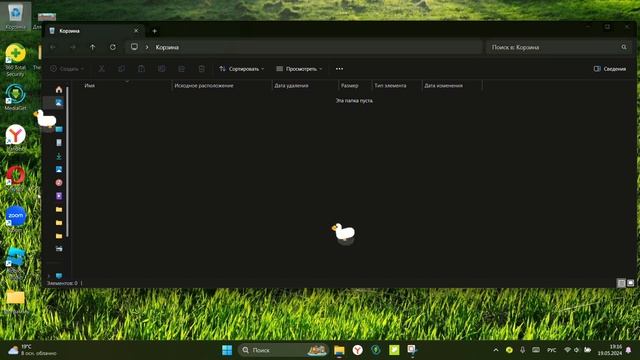Image resolution: width=640 pixels, height=360 pixels.
Task: Click the forward navigation arrow
Action: [73, 47]
